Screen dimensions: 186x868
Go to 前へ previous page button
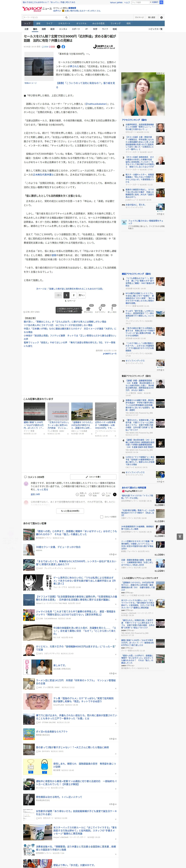59,295
